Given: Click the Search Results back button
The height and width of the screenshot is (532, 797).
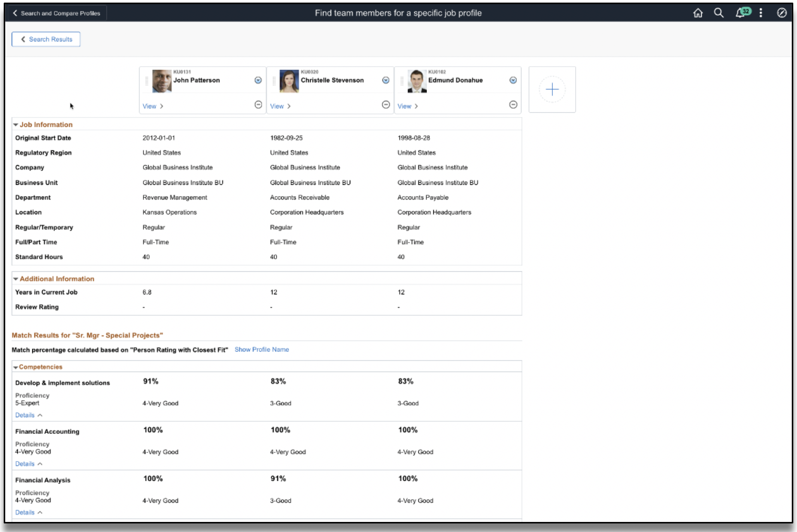Looking at the screenshot, I should [x=46, y=39].
